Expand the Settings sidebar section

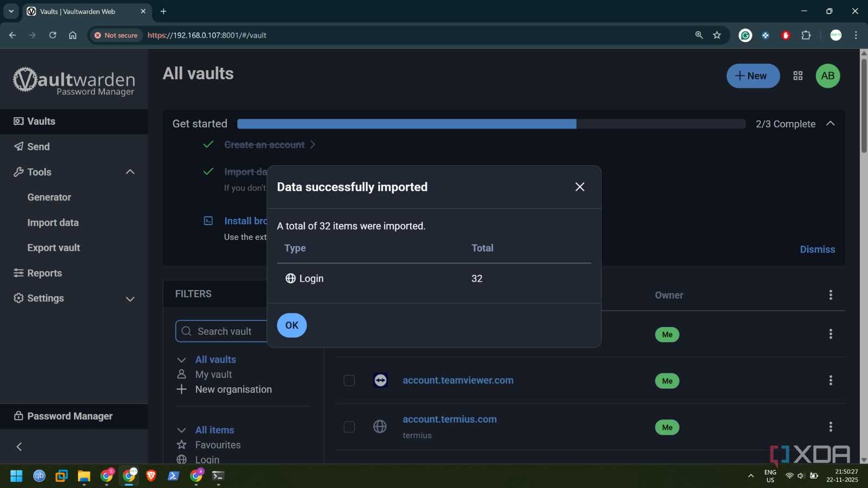click(130, 299)
